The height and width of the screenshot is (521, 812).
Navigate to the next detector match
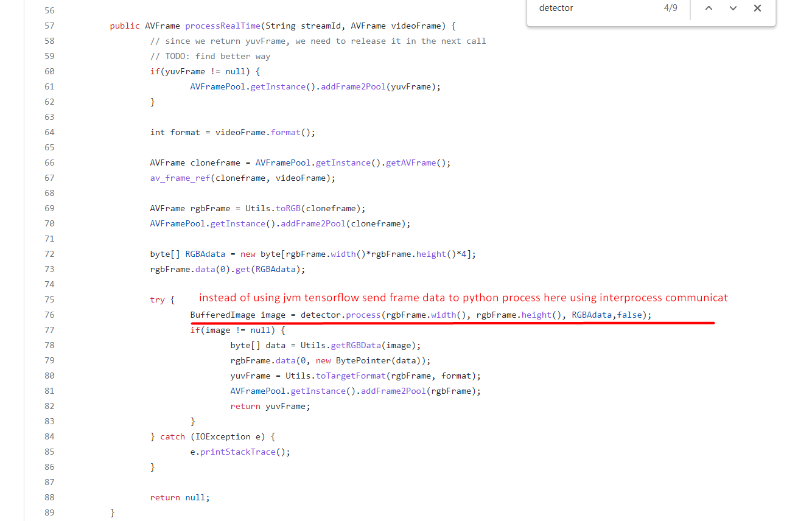click(x=732, y=9)
